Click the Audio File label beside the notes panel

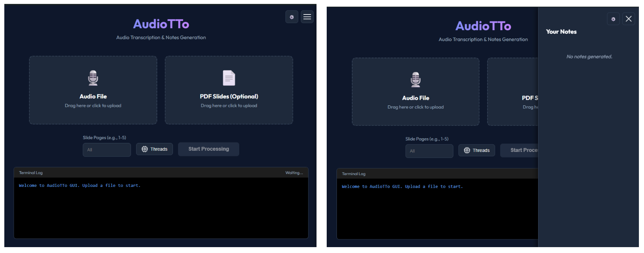point(415,98)
